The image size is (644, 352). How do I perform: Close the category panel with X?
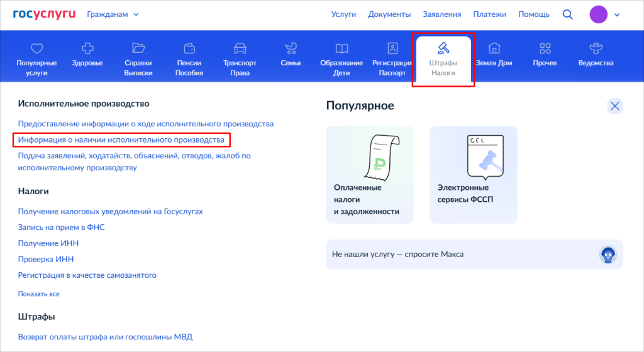coord(614,106)
